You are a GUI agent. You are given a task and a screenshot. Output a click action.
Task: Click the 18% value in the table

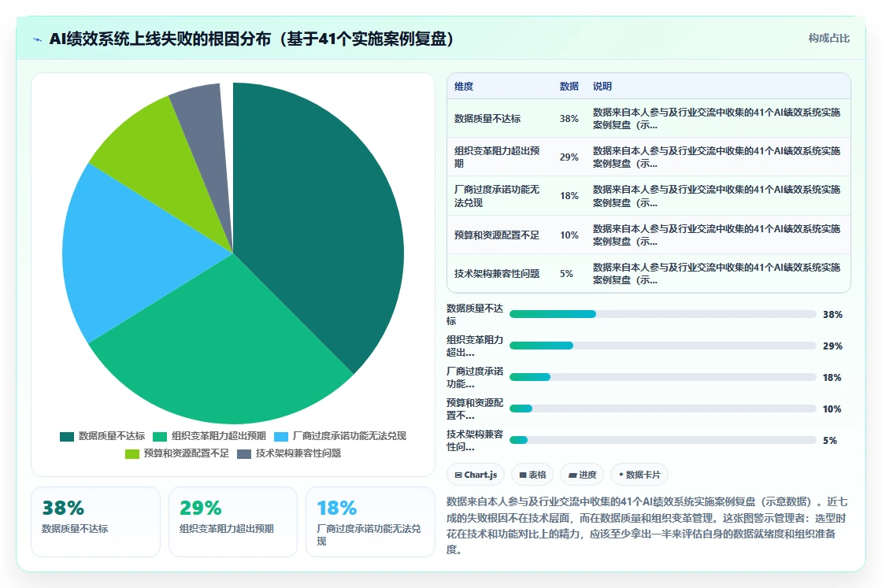[x=569, y=196]
